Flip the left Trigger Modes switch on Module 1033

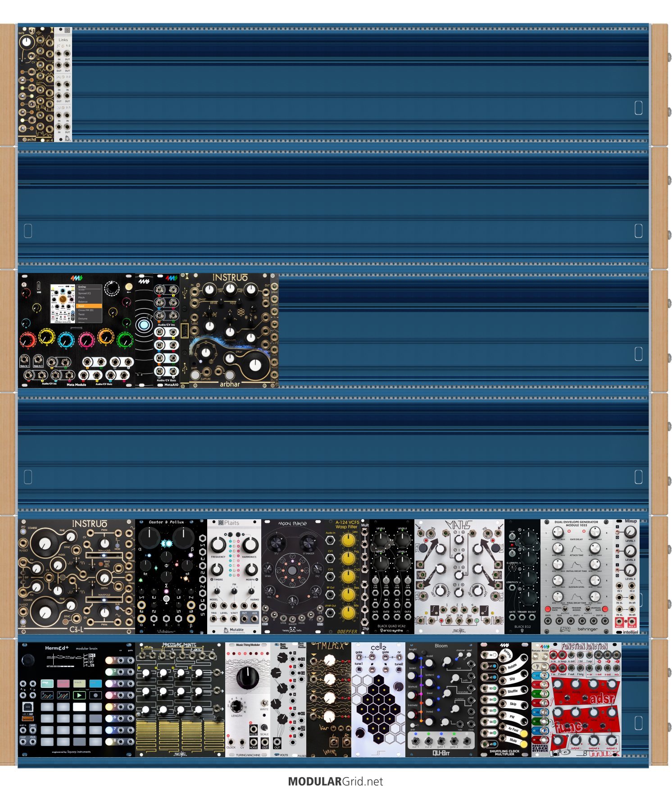pyautogui.click(x=565, y=609)
